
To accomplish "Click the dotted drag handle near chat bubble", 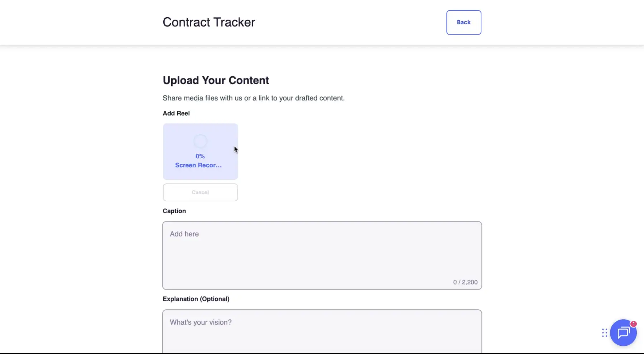I will (604, 333).
